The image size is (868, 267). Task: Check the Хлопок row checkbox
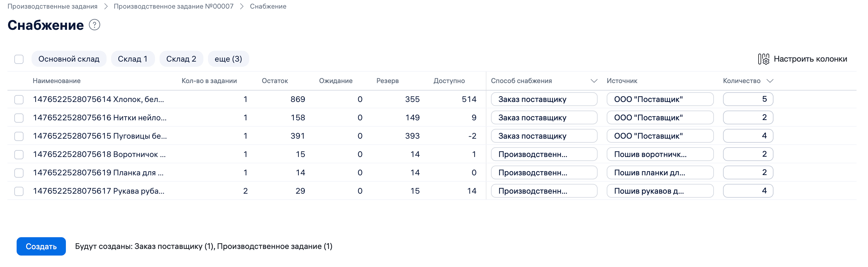tap(19, 99)
